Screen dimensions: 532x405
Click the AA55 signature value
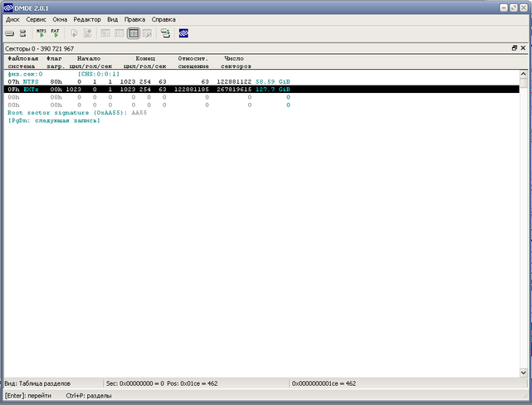point(139,113)
